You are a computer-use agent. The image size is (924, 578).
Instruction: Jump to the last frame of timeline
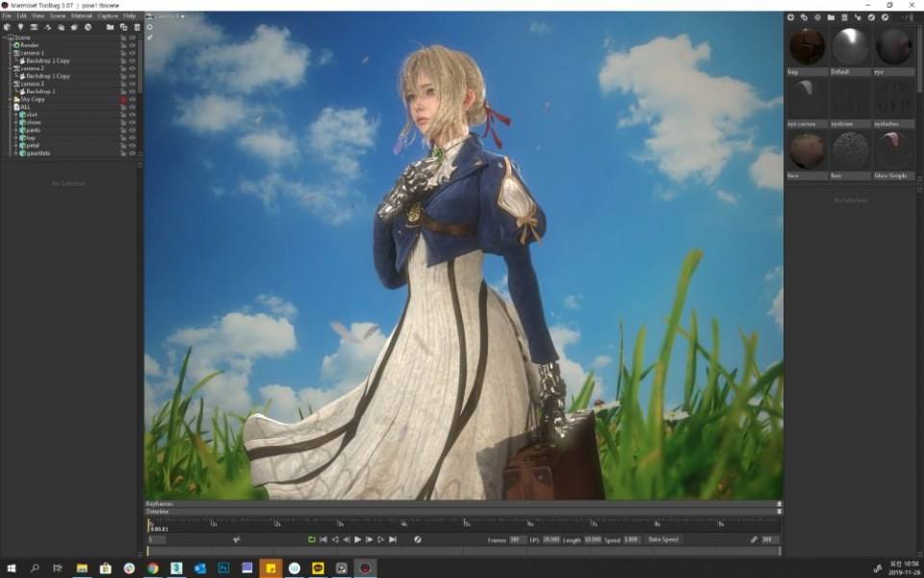[393, 539]
